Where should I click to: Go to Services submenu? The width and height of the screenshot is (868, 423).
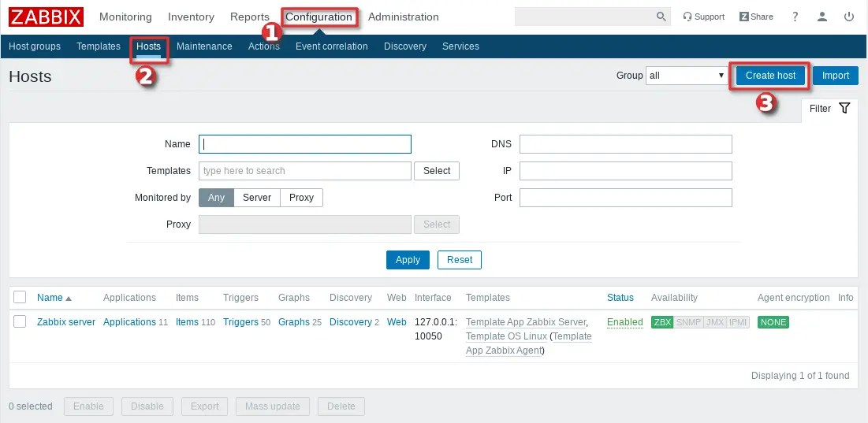pyautogui.click(x=460, y=46)
